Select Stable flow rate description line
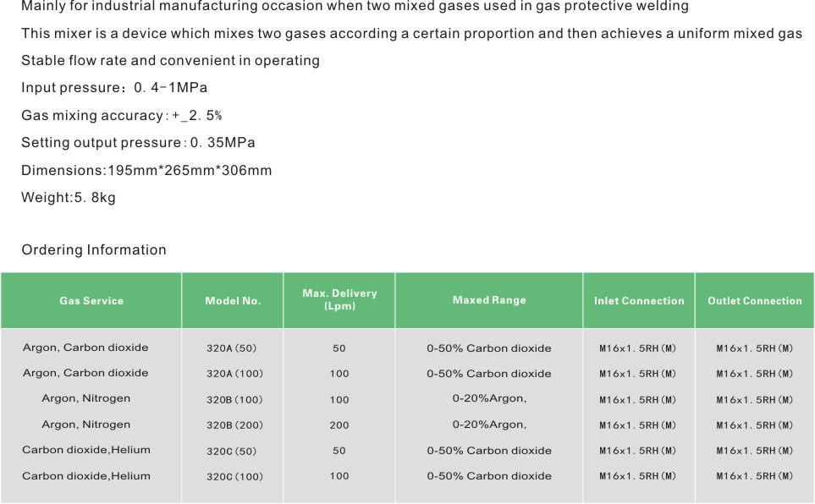Viewport: 815px width, 504px height. 170,61
